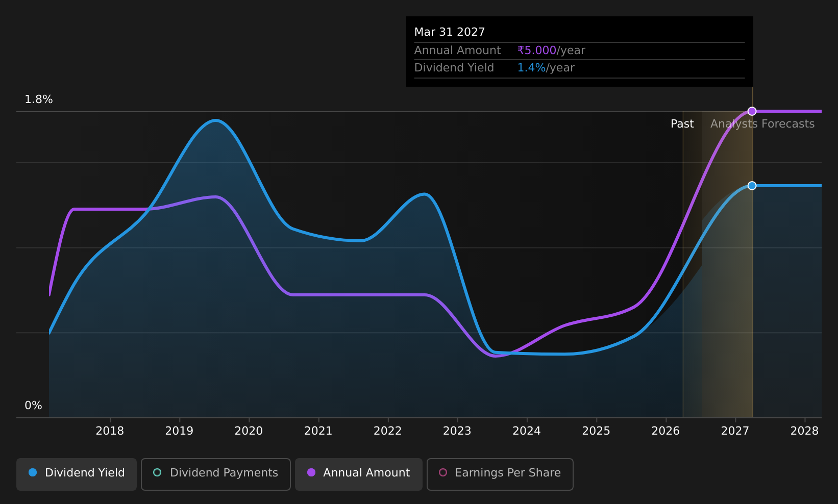838x504 pixels.
Task: Click the teal Dividend Payments legend circle
Action: tap(157, 472)
